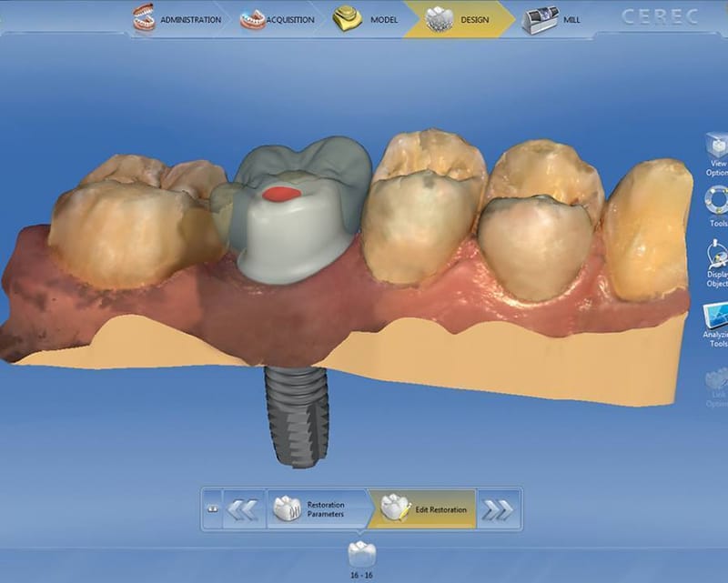Open the View Options panel

pyautogui.click(x=717, y=146)
